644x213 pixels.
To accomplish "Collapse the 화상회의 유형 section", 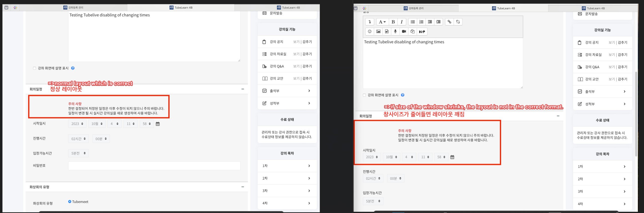I will coord(243,187).
